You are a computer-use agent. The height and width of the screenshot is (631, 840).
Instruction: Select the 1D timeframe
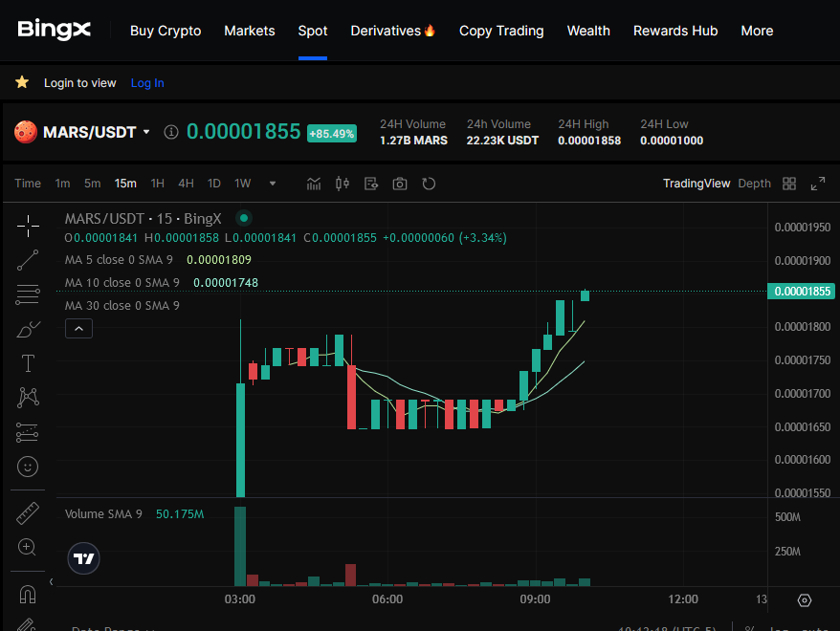click(x=214, y=184)
